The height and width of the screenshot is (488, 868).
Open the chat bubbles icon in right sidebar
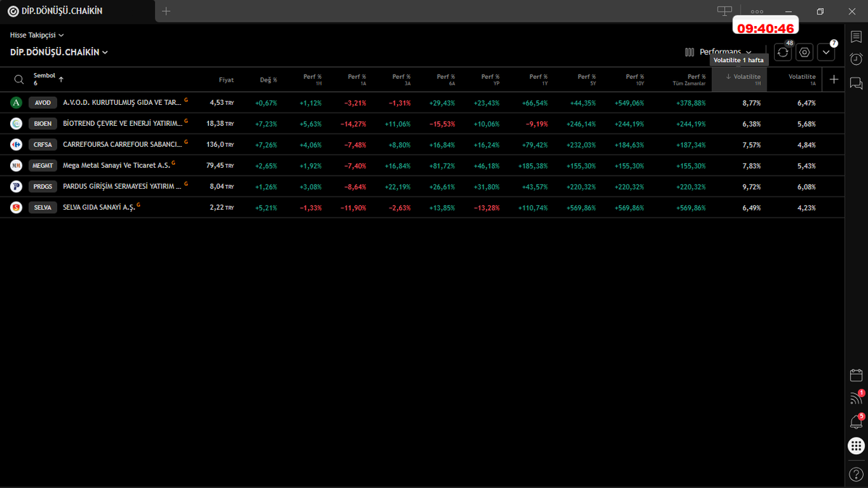(856, 82)
